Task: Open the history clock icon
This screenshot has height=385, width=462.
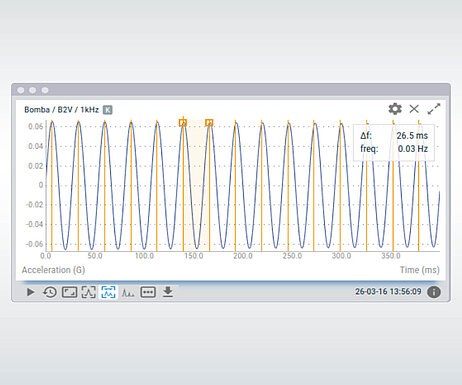Action: [x=50, y=292]
